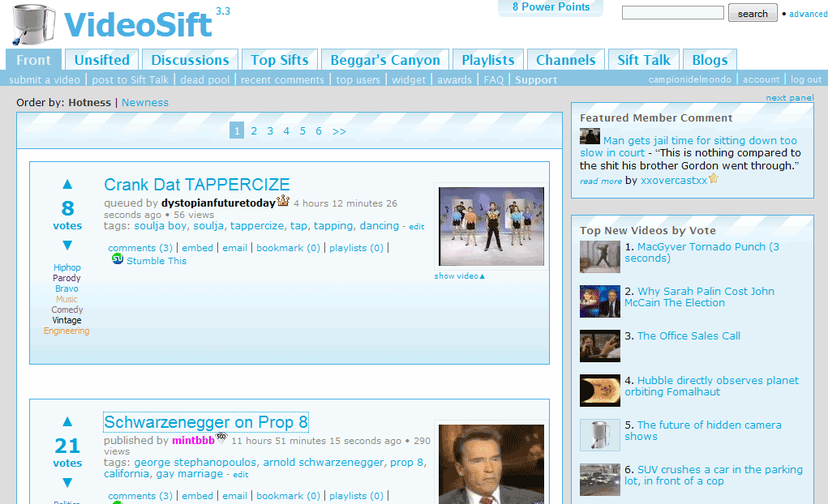Open the Beggar's Canyon tab
Image resolution: width=828 pixels, height=504 pixels.
click(x=385, y=60)
